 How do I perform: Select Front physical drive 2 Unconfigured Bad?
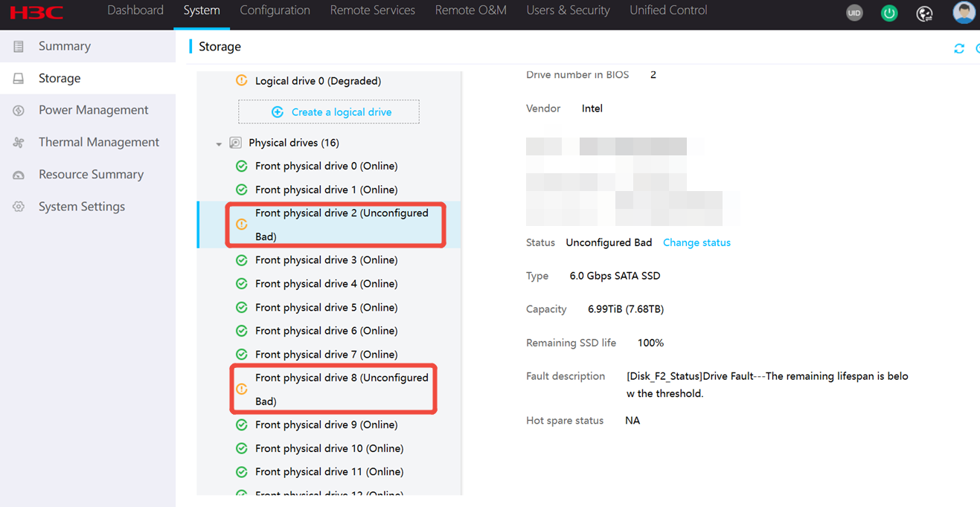click(341, 225)
